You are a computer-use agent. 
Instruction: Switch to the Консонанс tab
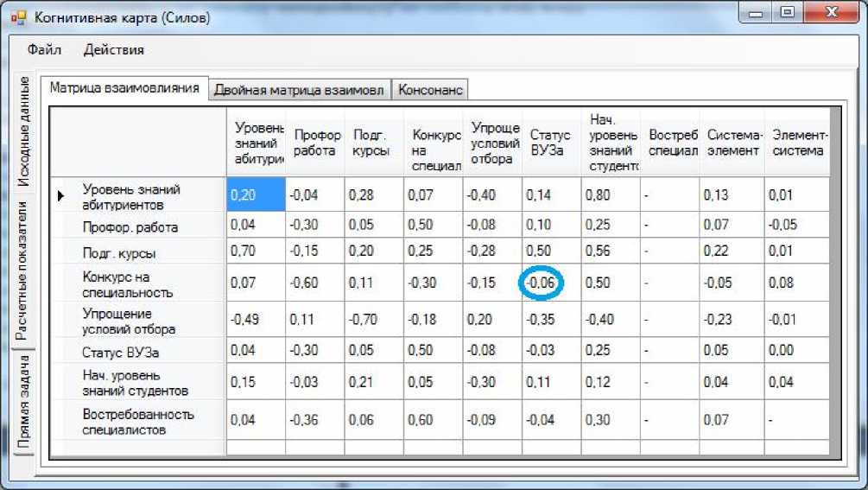tap(430, 89)
